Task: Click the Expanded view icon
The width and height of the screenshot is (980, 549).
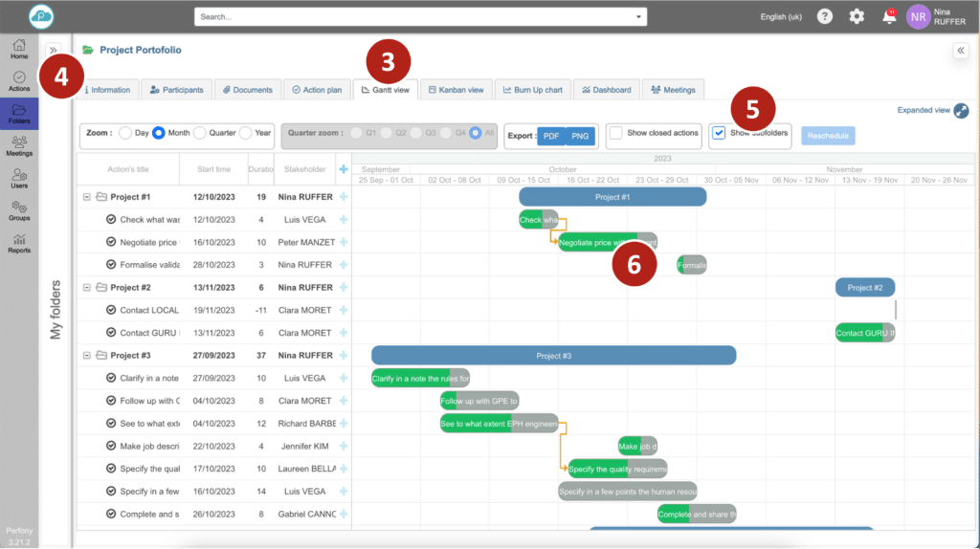Action: pos(962,111)
